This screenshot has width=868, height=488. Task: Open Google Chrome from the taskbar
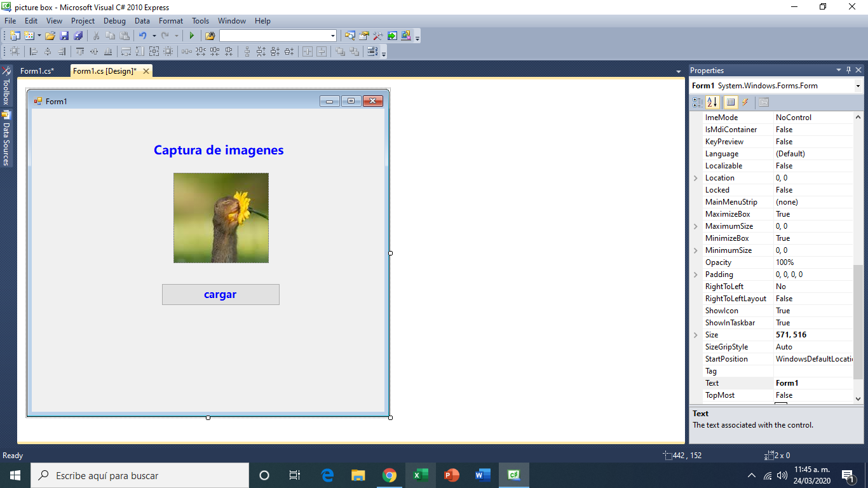click(x=390, y=475)
